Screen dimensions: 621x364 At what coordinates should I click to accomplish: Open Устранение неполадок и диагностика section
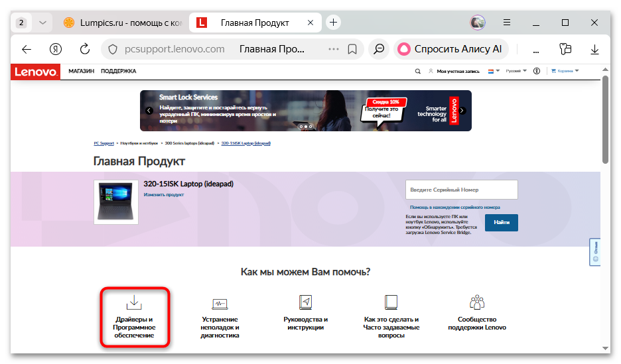220,318
